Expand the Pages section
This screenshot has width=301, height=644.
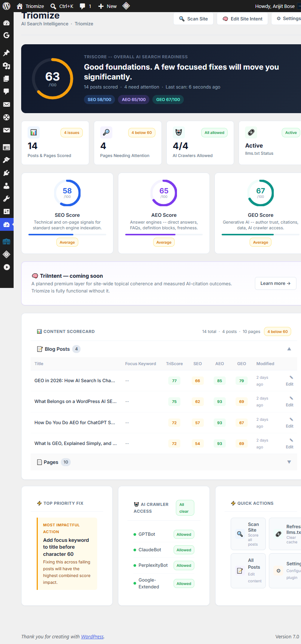pos(289,462)
